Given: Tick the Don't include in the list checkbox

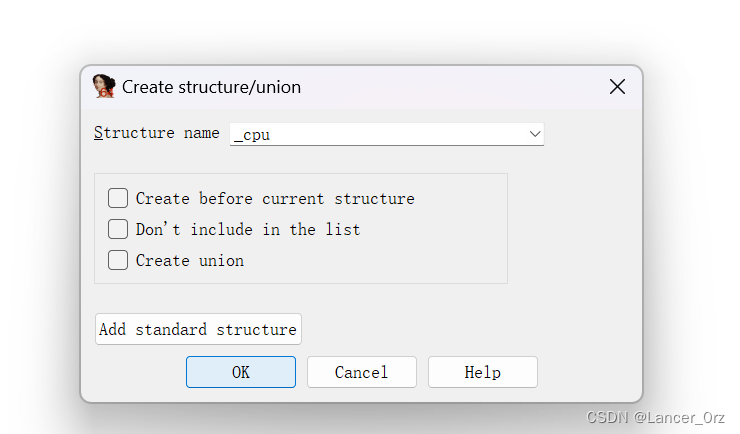Looking at the screenshot, I should (118, 229).
